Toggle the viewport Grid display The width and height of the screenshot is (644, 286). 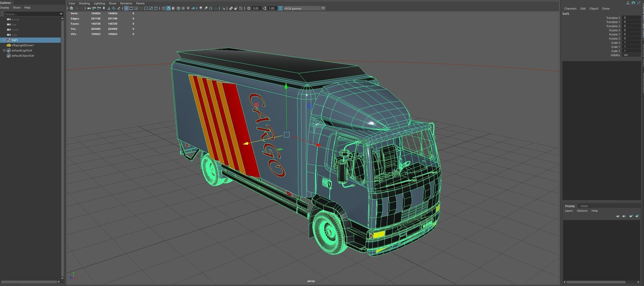[126, 8]
